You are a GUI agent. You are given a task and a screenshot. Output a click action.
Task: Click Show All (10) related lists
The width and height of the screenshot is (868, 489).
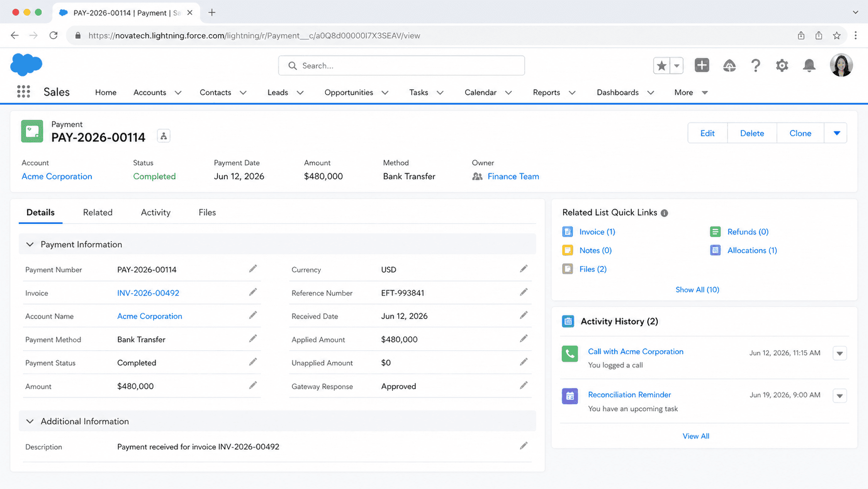(697, 289)
